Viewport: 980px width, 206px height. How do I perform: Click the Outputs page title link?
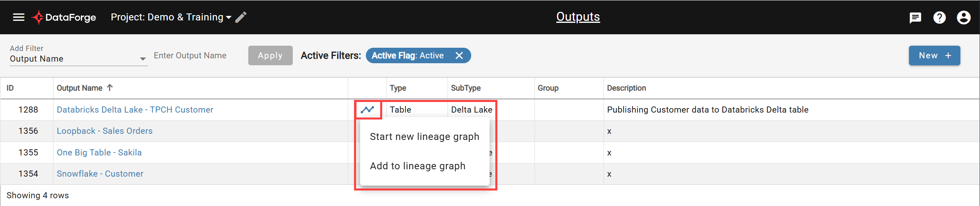click(578, 17)
